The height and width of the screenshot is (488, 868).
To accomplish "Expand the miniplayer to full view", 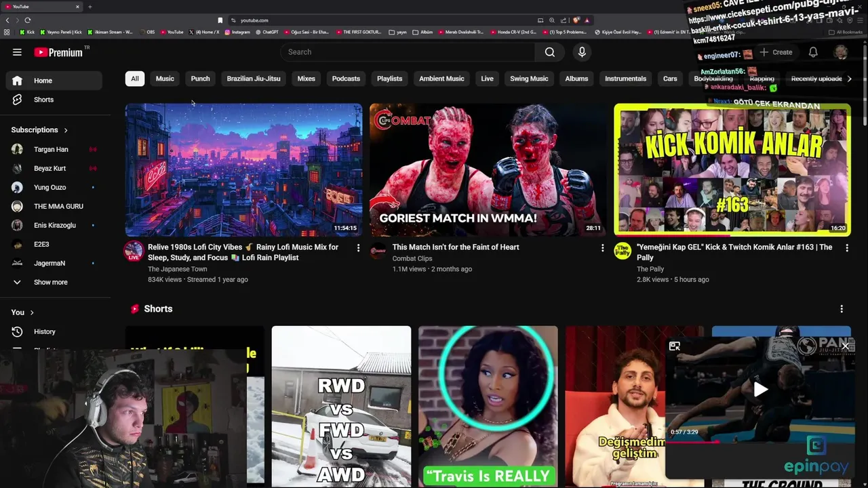I will 675,346.
